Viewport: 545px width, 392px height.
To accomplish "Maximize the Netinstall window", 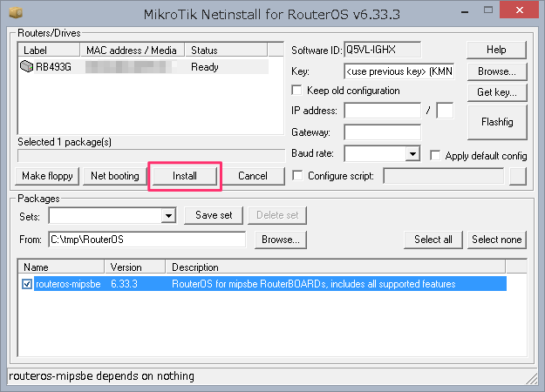I will (488, 10).
